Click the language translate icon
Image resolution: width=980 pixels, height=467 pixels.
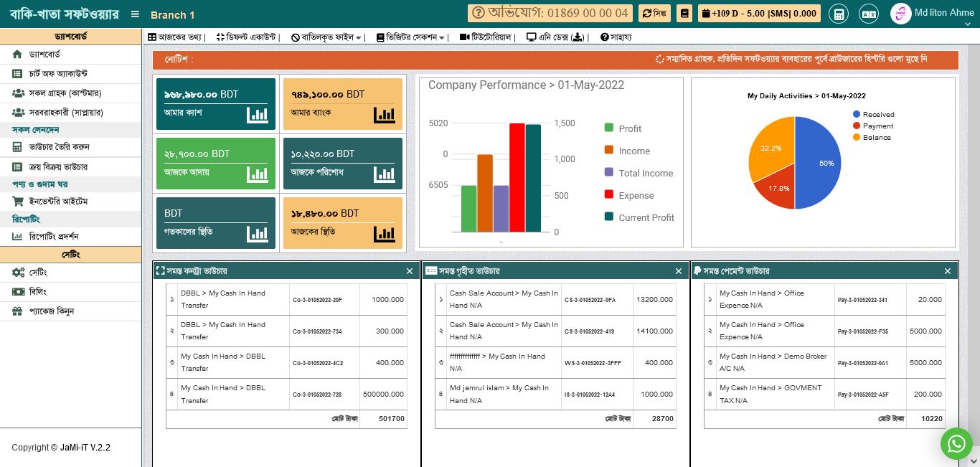[x=869, y=14]
